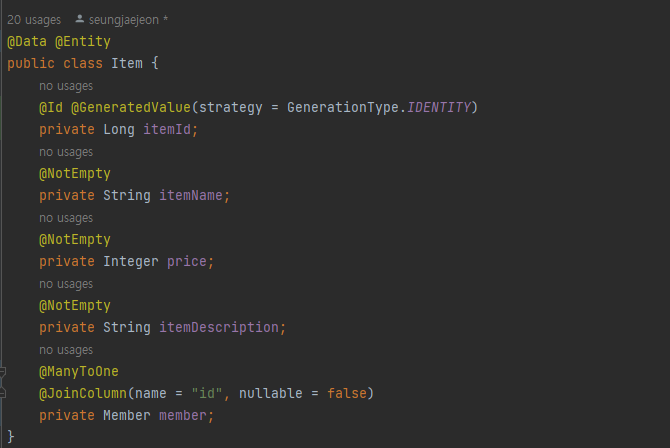This screenshot has height=448, width=670.
Task: Click no usages hint above itemDescription
Action: [x=66, y=284]
